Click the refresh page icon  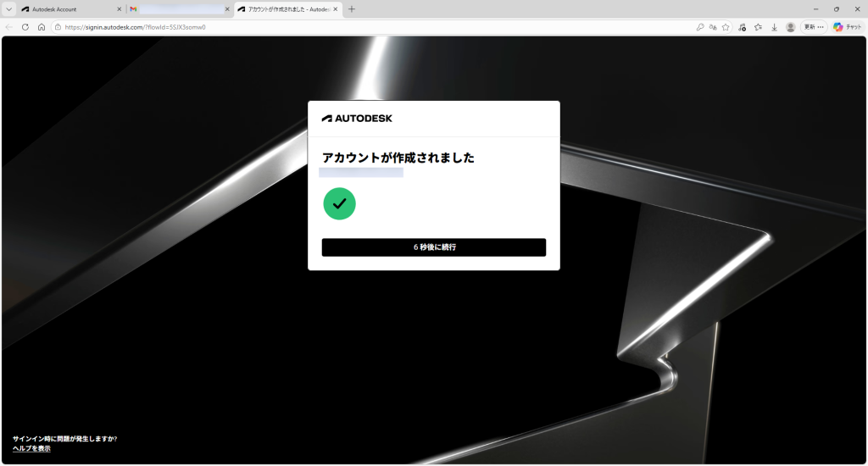click(25, 27)
